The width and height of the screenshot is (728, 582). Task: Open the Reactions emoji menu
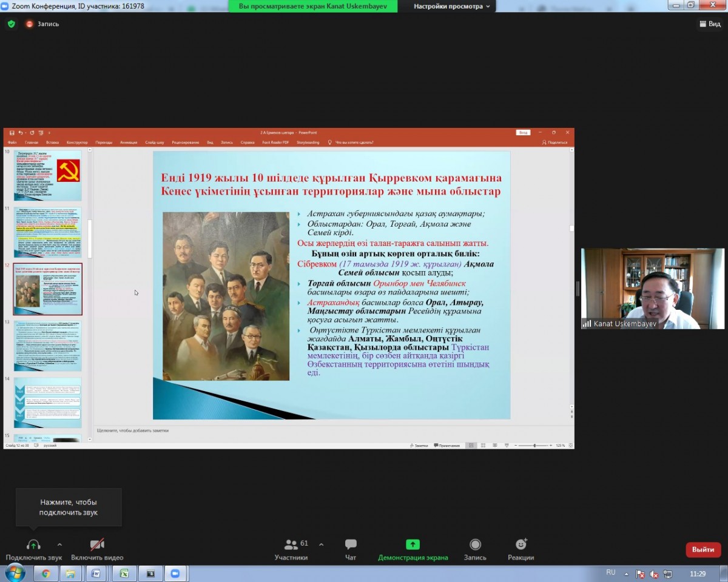521,544
